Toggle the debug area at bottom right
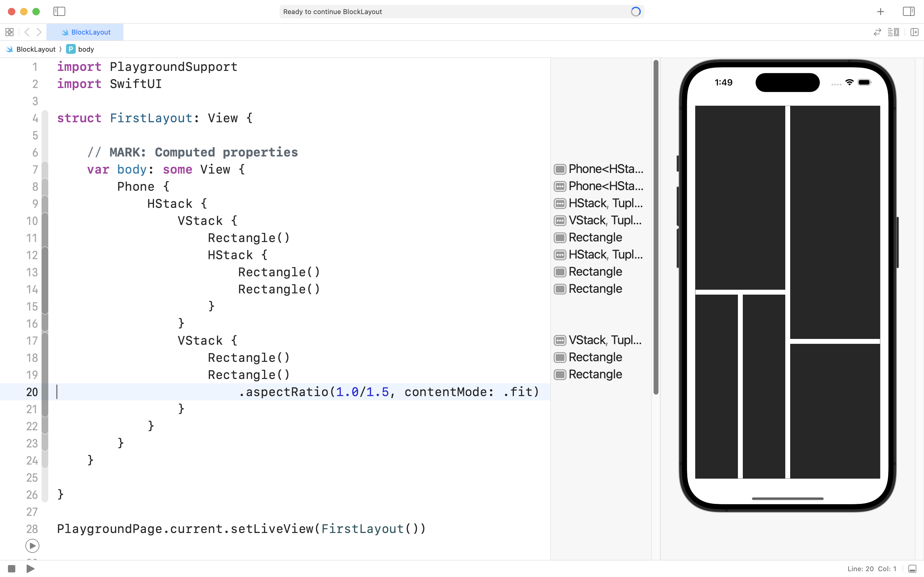Viewport: 924px width, 577px height. 912,569
